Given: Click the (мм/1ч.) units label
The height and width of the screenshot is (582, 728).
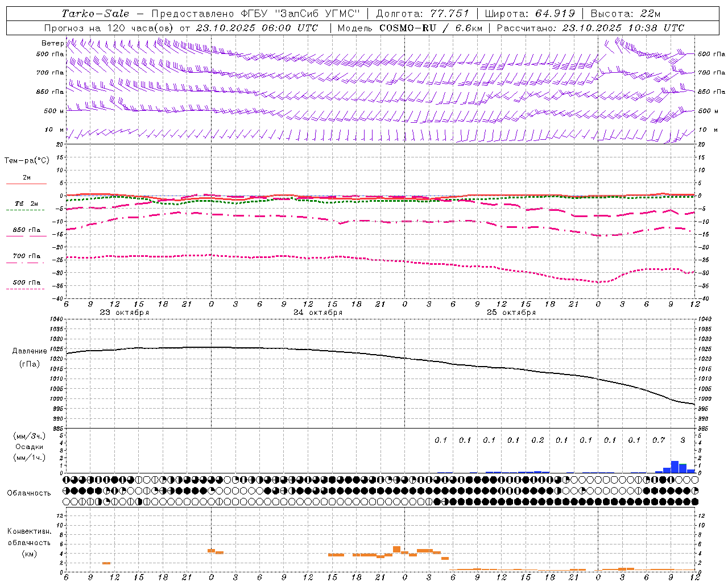Looking at the screenshot, I should [30, 458].
